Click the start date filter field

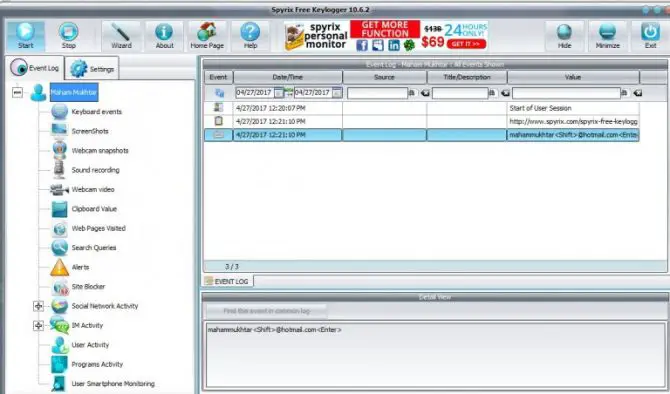(254, 93)
